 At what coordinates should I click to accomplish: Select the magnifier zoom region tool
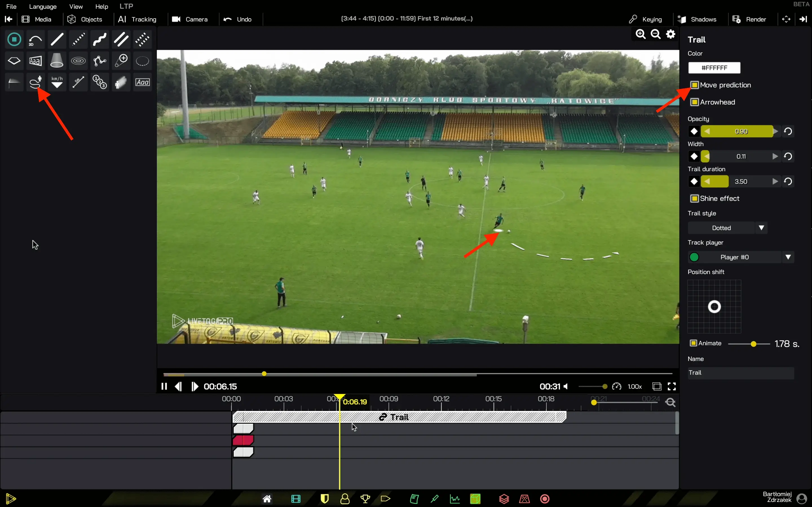point(121,61)
